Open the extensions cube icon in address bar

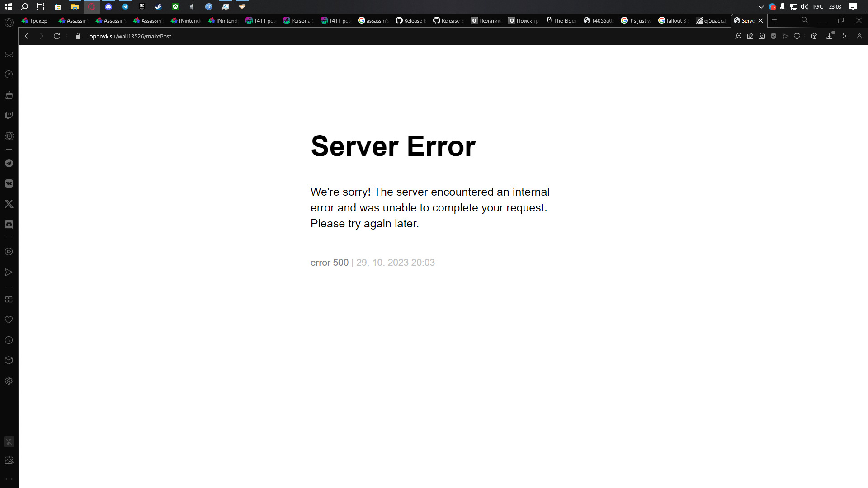(814, 36)
